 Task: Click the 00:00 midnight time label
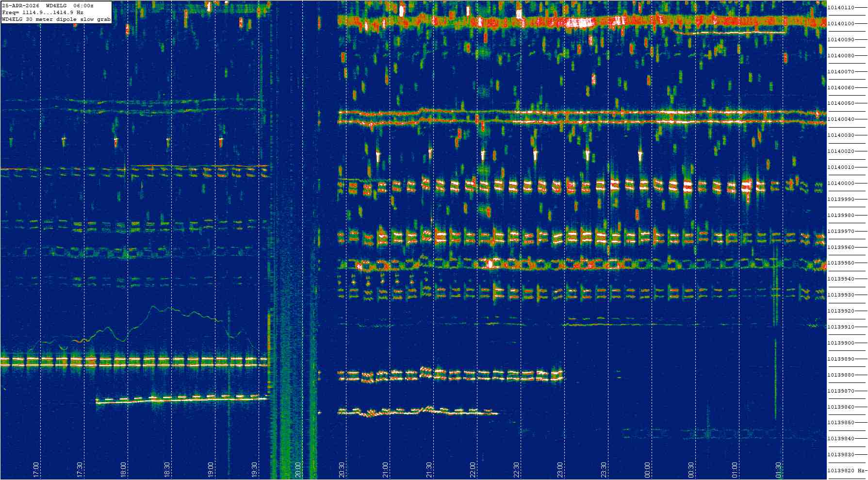coord(648,470)
